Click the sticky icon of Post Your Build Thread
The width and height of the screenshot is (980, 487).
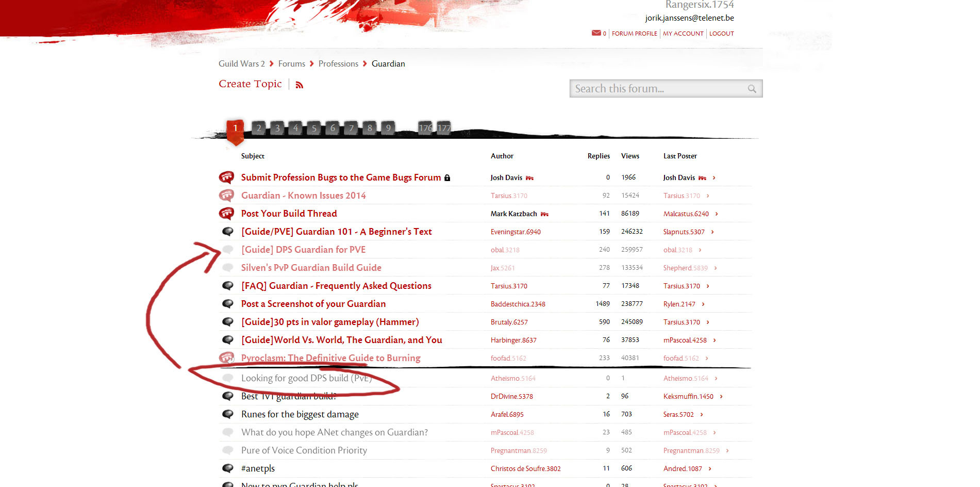tap(226, 214)
